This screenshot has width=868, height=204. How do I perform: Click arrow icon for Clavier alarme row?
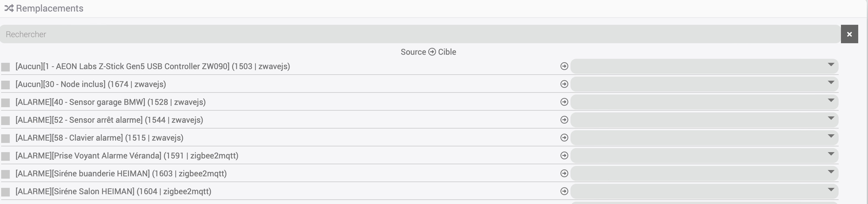point(564,138)
